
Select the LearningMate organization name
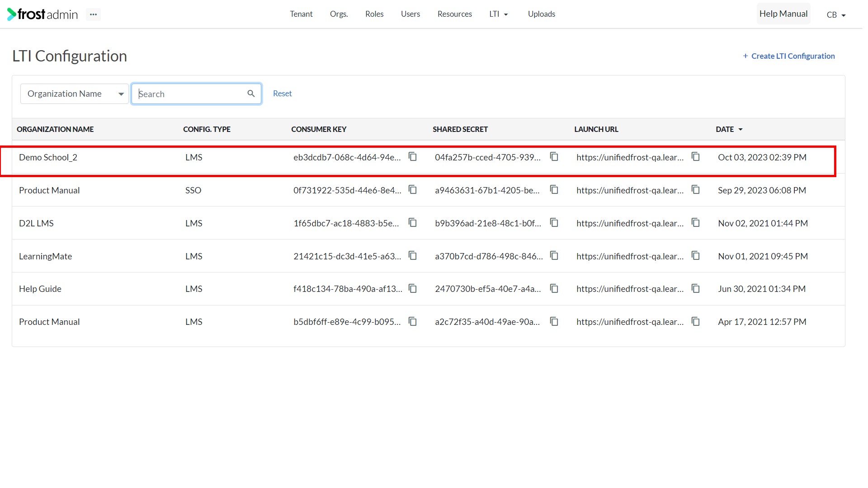coord(45,256)
